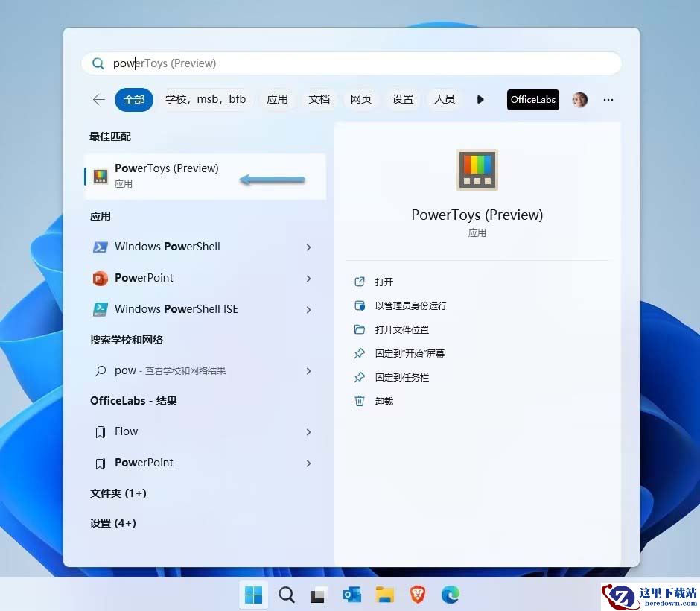Image resolution: width=700 pixels, height=611 pixels.
Task: Open the Windows Start button in taskbar
Action: [x=254, y=595]
